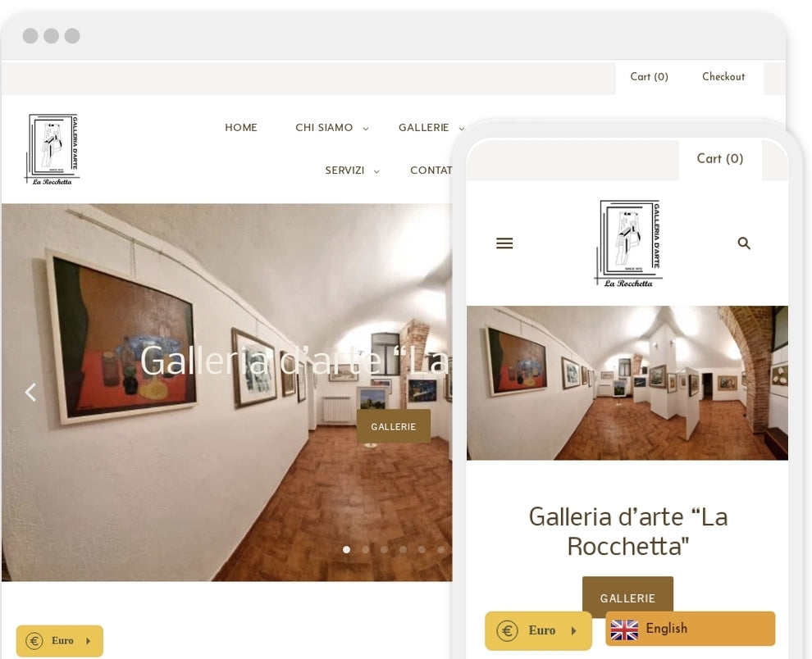
Task: Select the first slider pagination dot
Action: tap(346, 549)
